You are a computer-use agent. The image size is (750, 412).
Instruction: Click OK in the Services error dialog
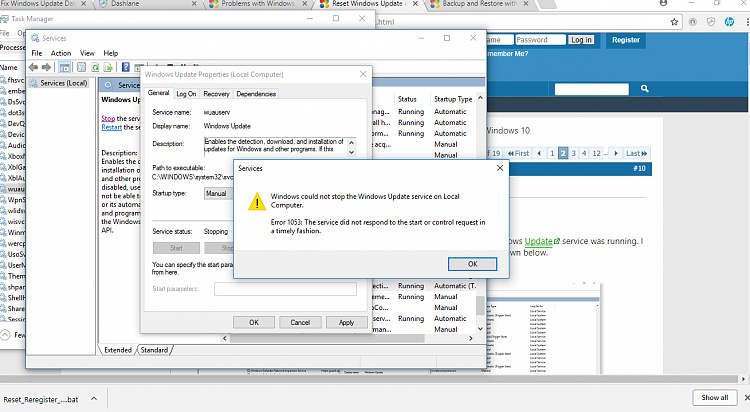(472, 264)
